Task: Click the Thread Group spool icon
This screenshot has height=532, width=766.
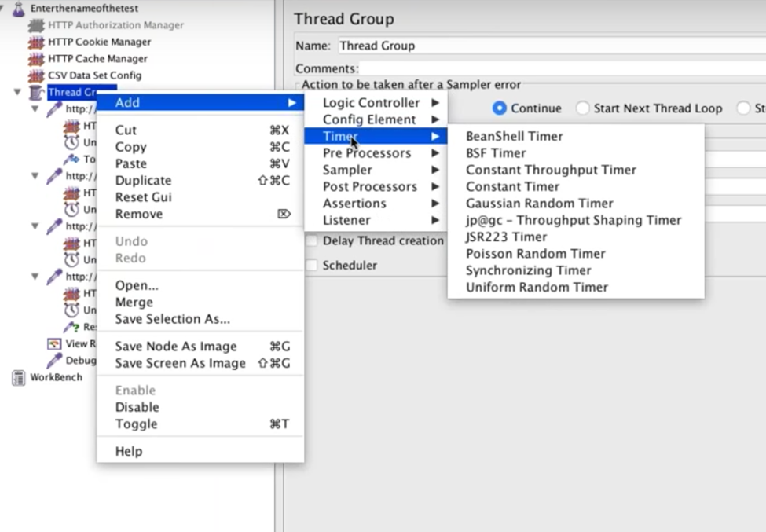Action: [x=36, y=93]
